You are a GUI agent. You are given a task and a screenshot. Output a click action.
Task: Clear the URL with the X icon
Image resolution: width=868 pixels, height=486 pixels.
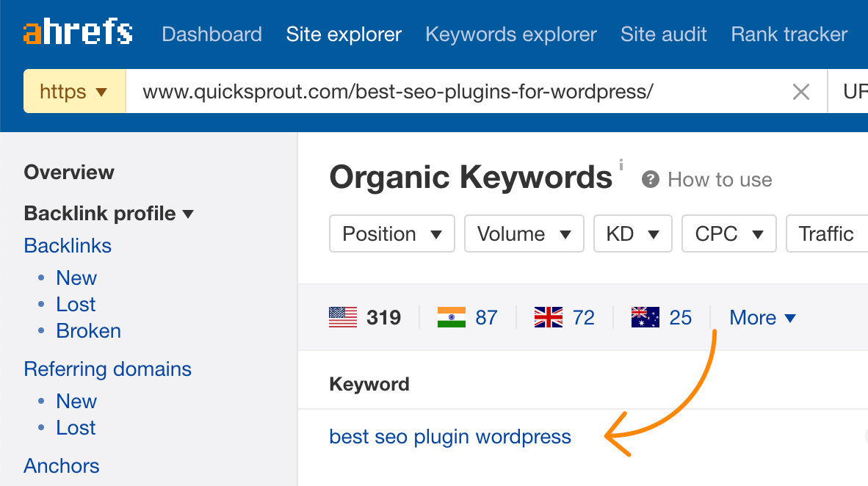(800, 91)
